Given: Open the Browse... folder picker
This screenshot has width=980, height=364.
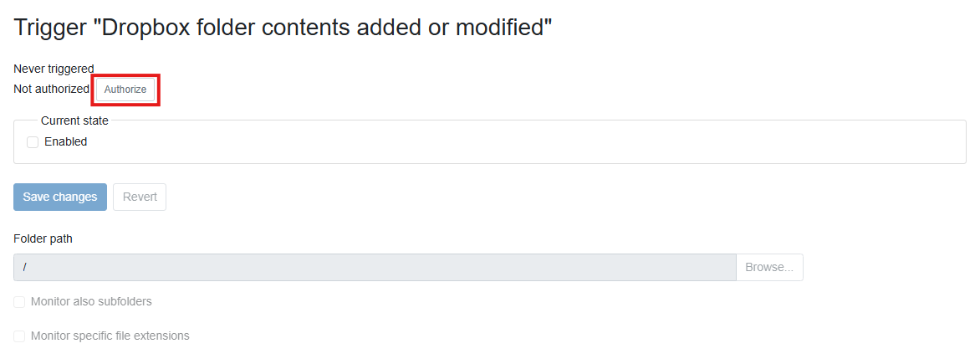Looking at the screenshot, I should pyautogui.click(x=769, y=267).
